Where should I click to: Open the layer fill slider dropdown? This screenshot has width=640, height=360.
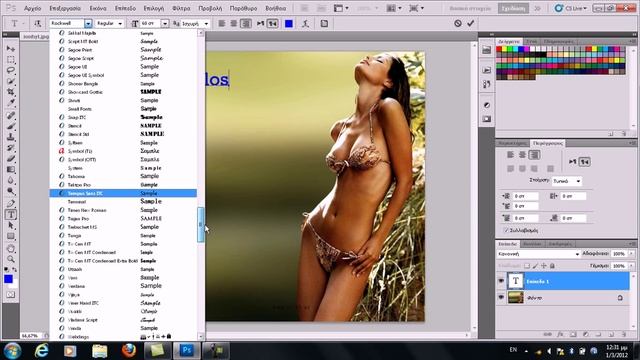click(x=631, y=266)
